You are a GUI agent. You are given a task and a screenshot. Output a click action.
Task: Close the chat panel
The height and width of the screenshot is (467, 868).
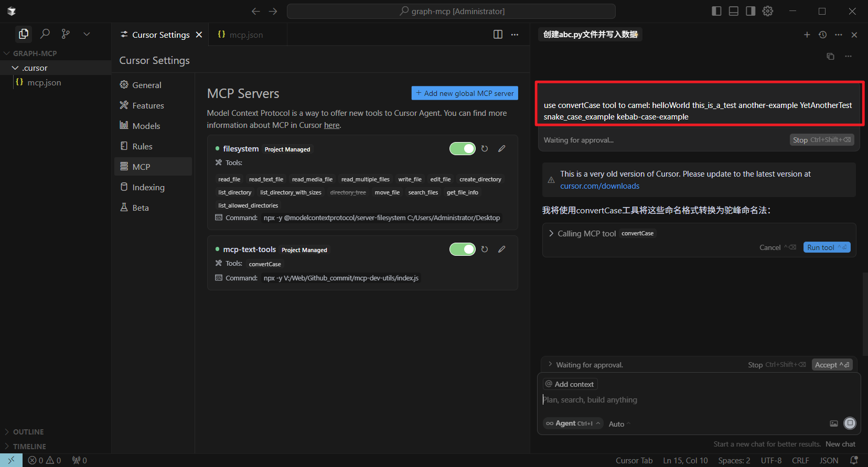pyautogui.click(x=854, y=35)
